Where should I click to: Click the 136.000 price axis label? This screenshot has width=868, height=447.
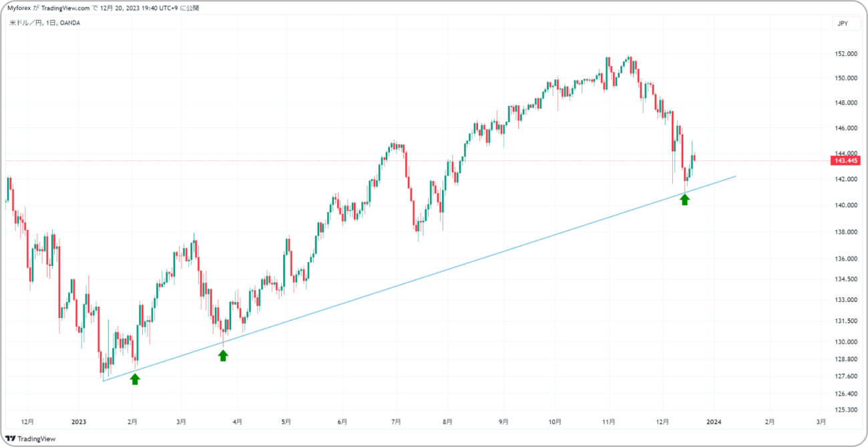[x=845, y=259]
